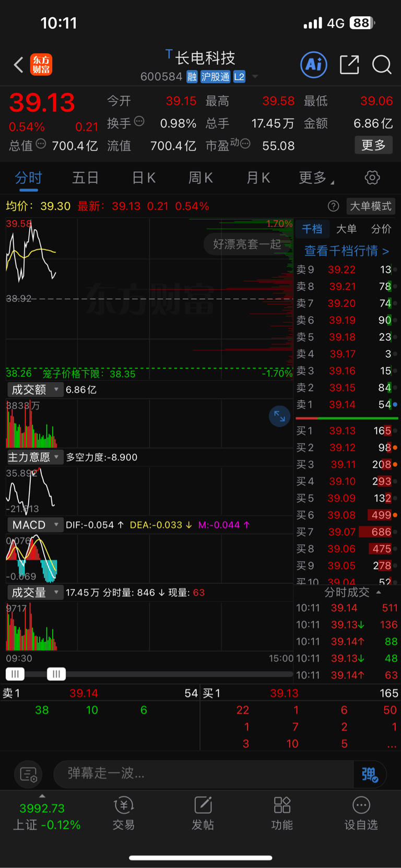
Task: Tap 设自选 add watchlist icon
Action: pyautogui.click(x=361, y=814)
